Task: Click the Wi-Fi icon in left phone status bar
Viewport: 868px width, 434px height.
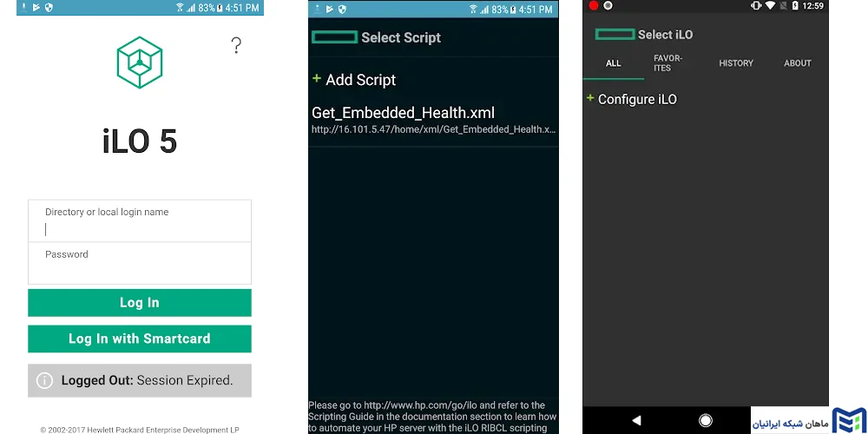Action: pos(180,8)
